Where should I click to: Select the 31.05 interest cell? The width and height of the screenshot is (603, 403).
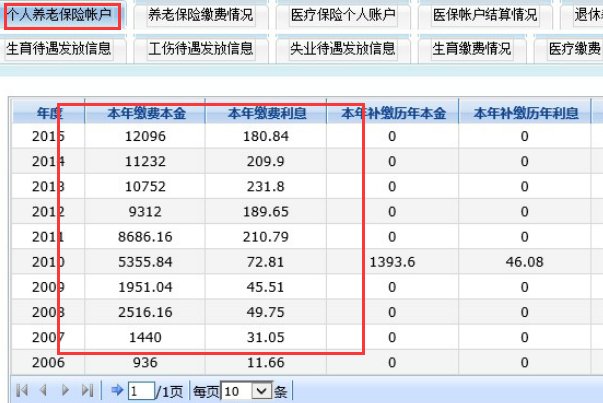[x=266, y=337]
